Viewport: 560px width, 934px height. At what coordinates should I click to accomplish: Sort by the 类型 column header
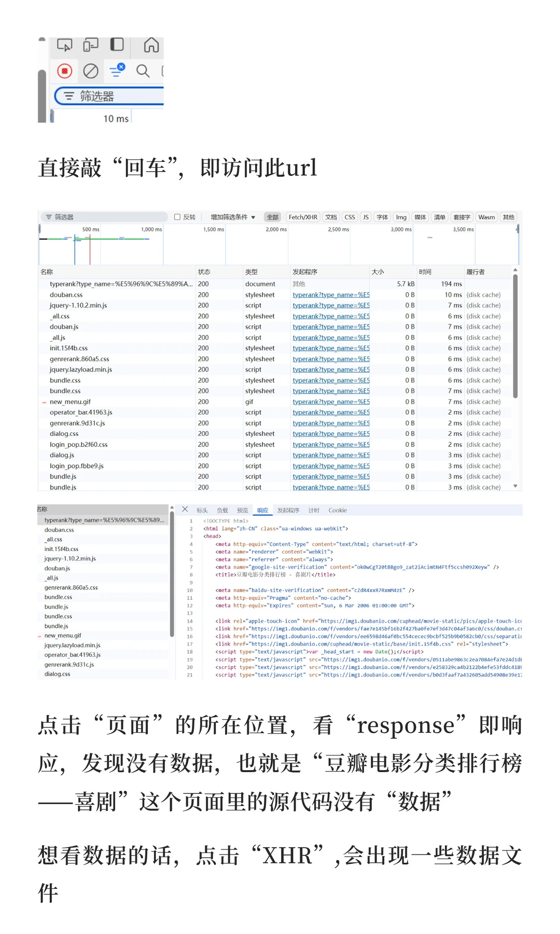click(x=266, y=271)
